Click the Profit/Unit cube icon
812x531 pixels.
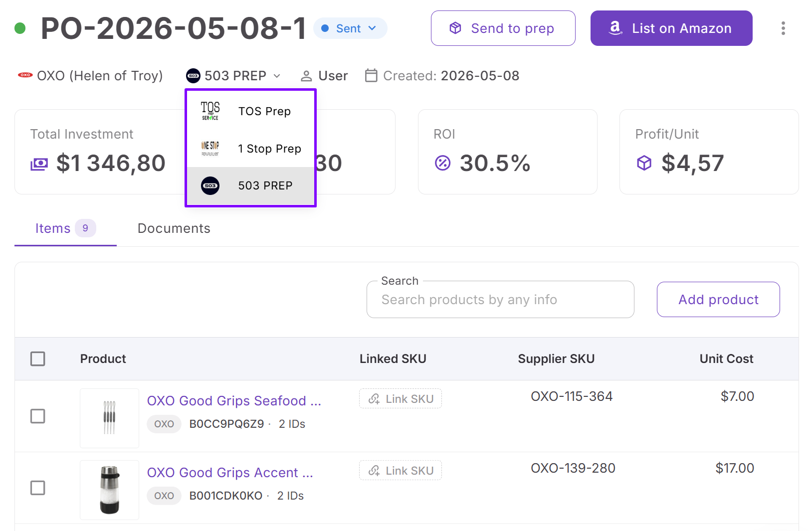644,163
